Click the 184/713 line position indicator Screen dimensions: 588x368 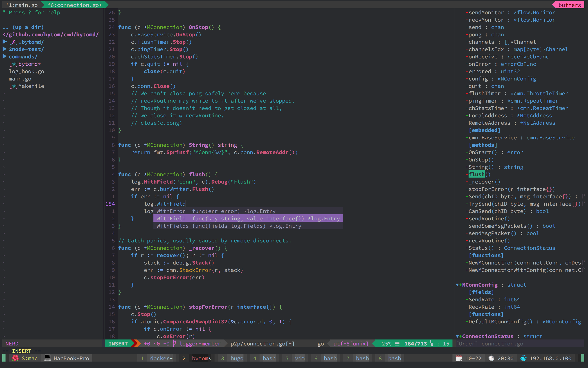(416, 343)
